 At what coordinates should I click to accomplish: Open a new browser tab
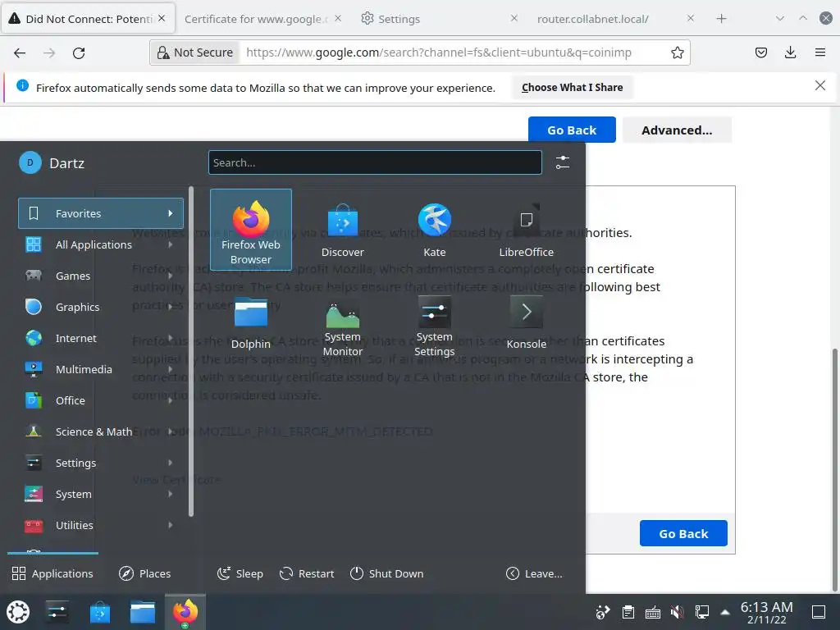722,19
